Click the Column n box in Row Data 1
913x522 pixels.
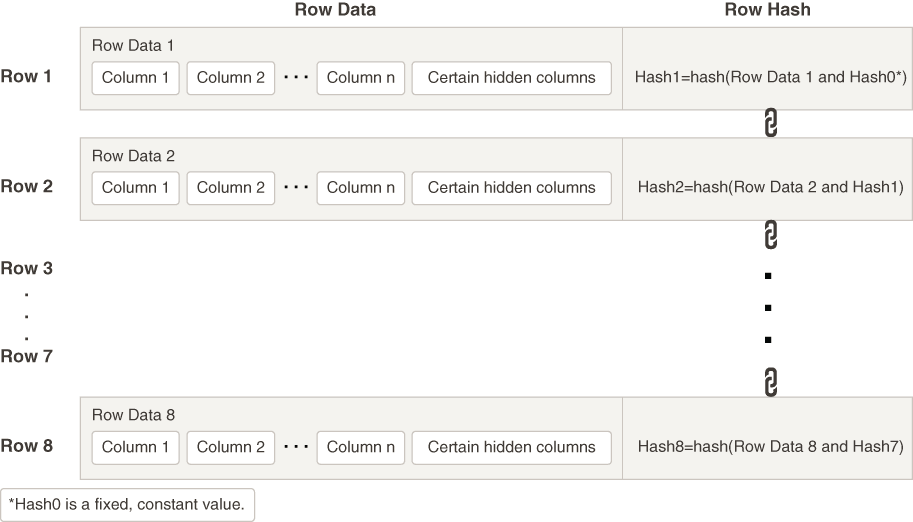pyautogui.click(x=361, y=78)
